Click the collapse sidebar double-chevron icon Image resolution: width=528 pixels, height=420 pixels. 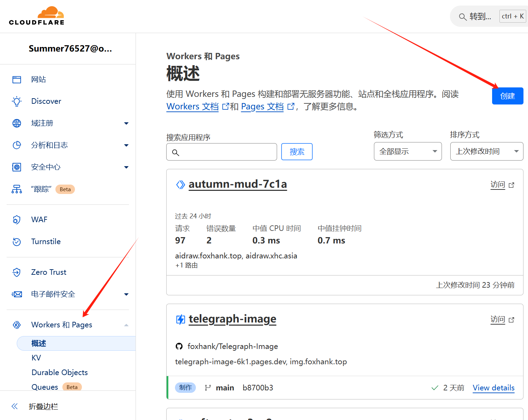[15, 406]
